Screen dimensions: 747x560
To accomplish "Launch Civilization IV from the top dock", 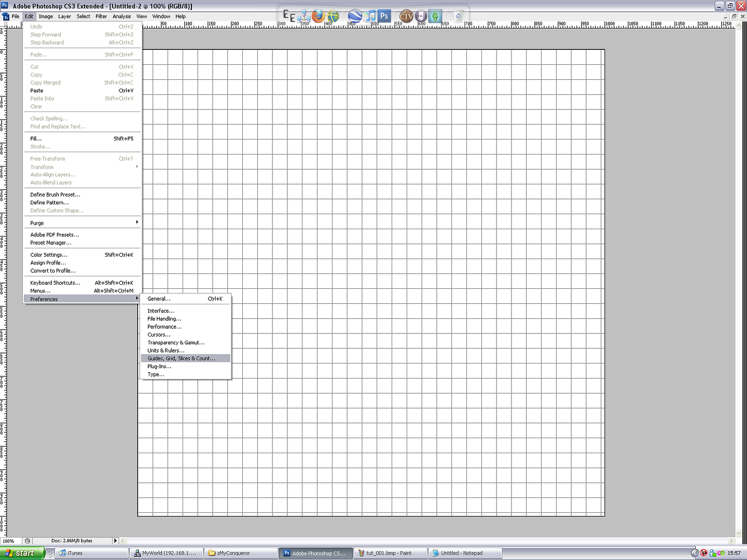I will coord(406,16).
